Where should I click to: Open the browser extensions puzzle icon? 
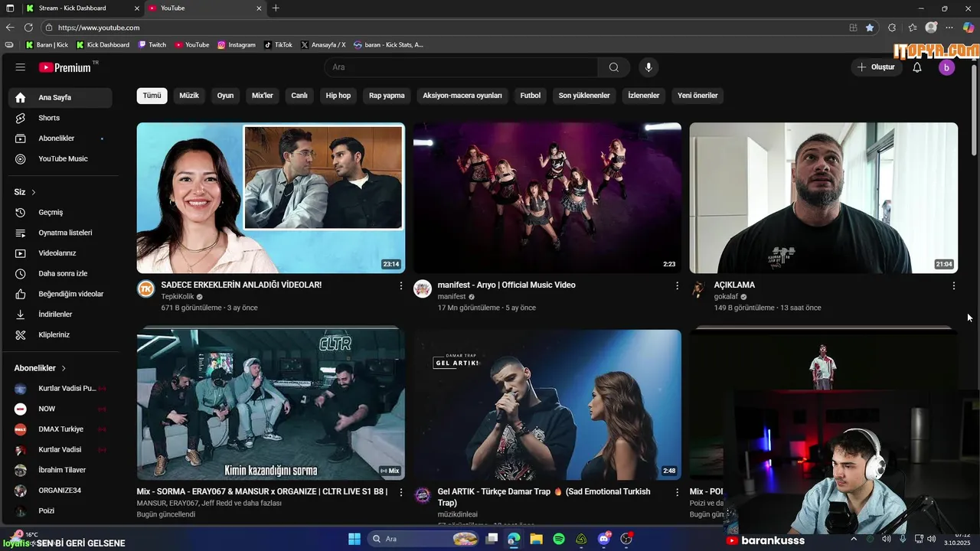click(892, 28)
